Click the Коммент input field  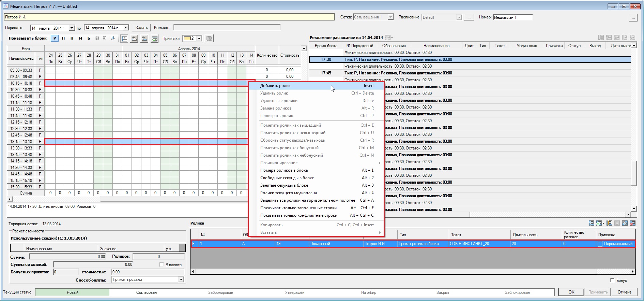227,28
